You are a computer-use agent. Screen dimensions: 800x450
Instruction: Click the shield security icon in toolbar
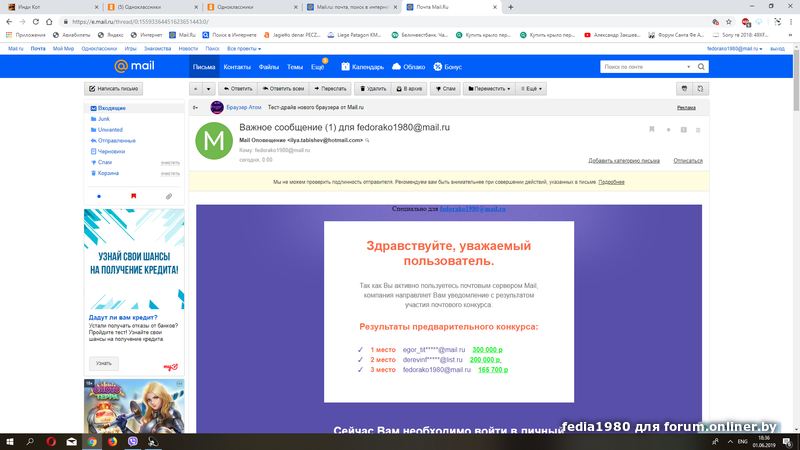[684, 89]
